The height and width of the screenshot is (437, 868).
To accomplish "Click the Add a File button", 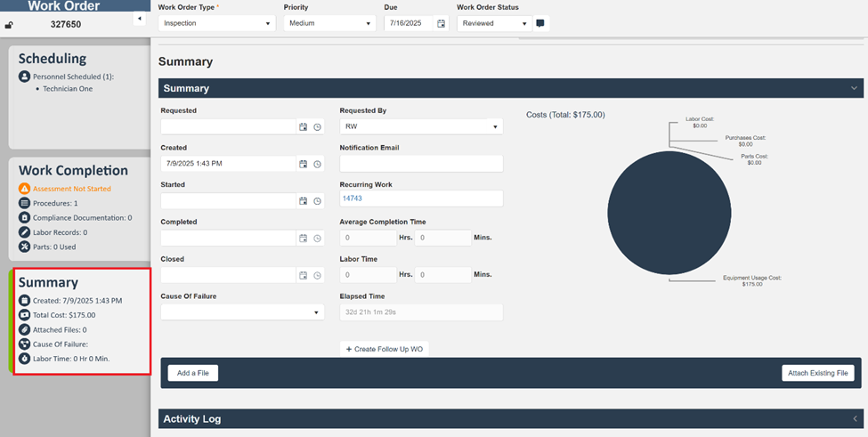I will point(192,373).
